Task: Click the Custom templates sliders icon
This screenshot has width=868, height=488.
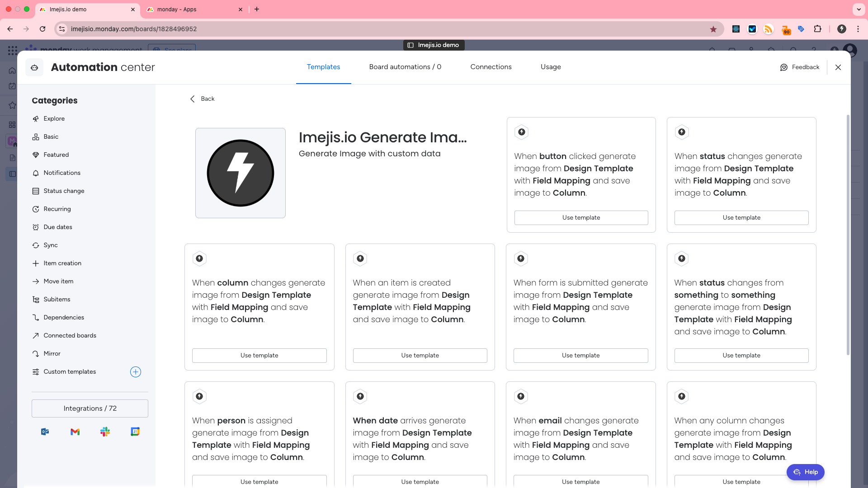Action: (x=36, y=372)
